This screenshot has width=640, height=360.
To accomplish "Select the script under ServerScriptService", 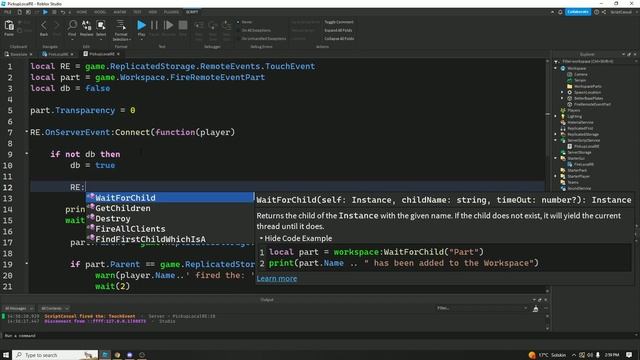I will [x=586, y=146].
